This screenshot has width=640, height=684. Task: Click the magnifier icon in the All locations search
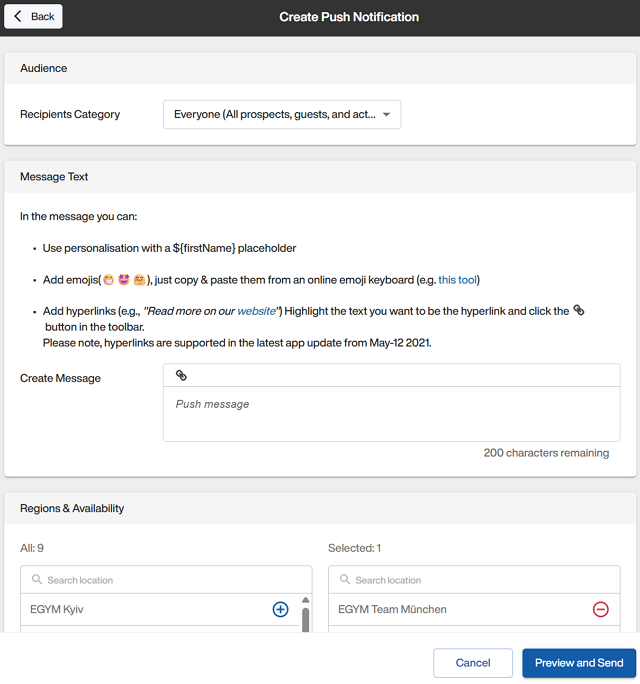click(37, 580)
